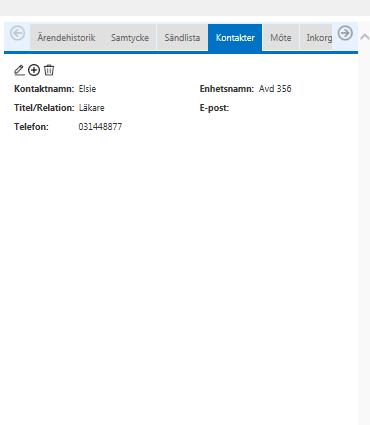Open the Möte tab
Screen dimensions: 370x425
281,38
